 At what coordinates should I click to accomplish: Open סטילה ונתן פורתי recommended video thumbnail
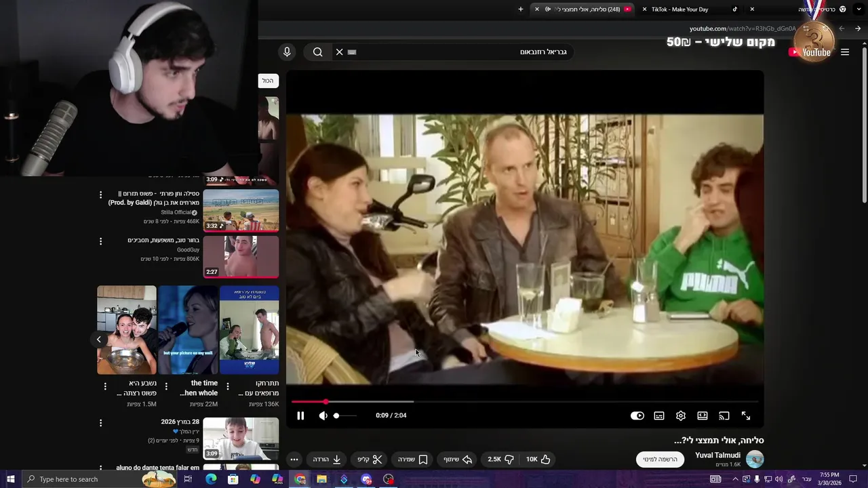(241, 210)
